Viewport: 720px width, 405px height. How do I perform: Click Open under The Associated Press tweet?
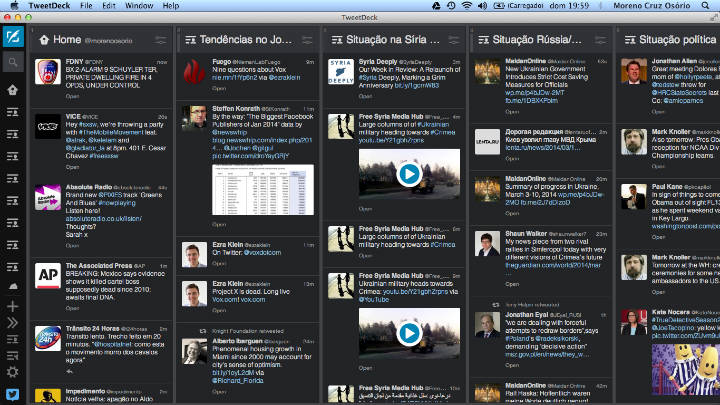(72, 308)
